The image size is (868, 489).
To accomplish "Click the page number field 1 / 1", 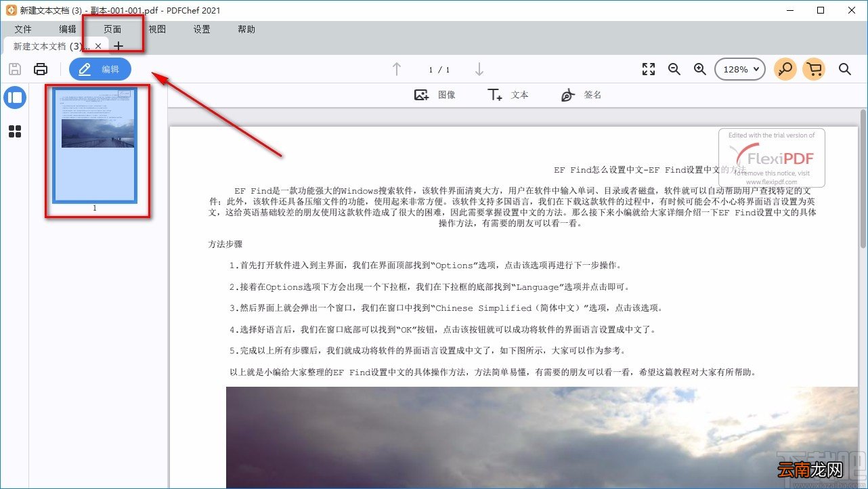I will pyautogui.click(x=439, y=70).
